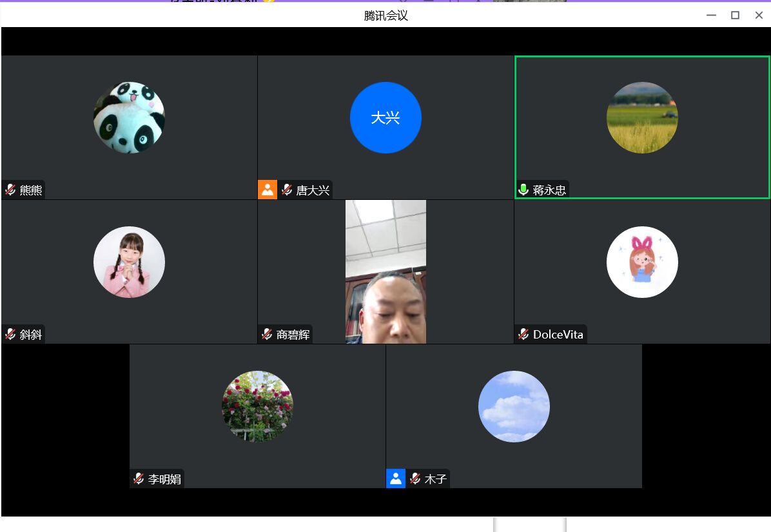This screenshot has height=532, width=771.
Task: Click the muted microphone icon beside DolceVita
Action: tap(523, 334)
